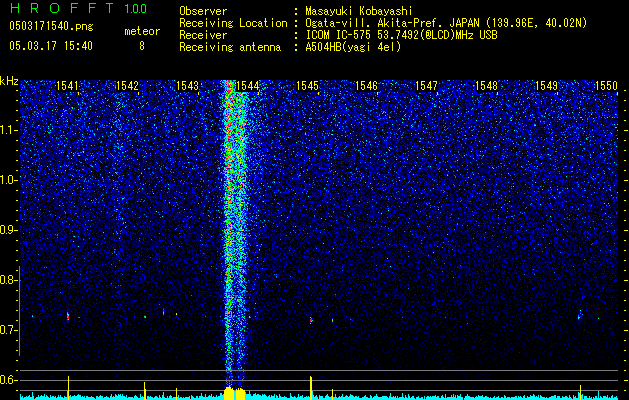Viewport: 629px width, 400px height.
Task: Click the kHz axis unit label
Action: pos(9,81)
